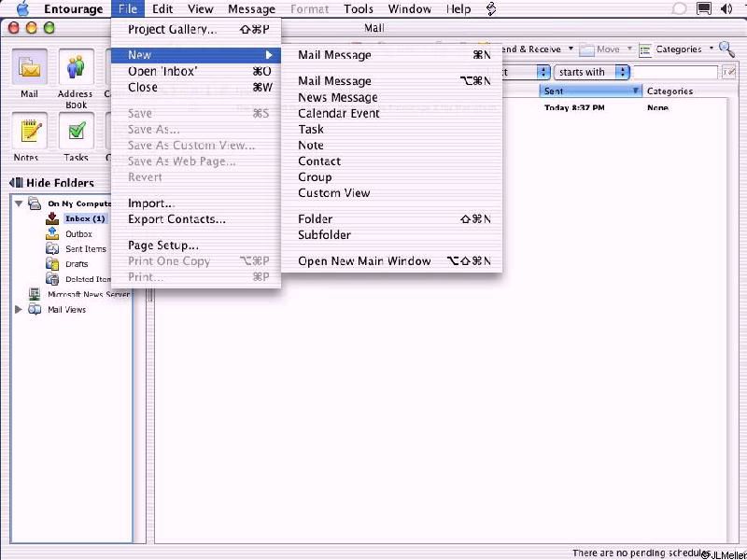Click the display icon in menu bar
747x560 pixels.
(703, 8)
